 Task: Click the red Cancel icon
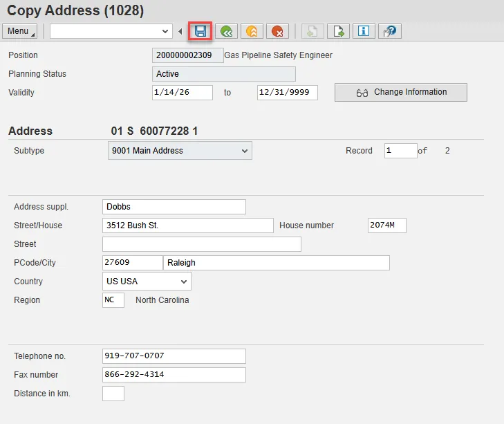point(277,32)
